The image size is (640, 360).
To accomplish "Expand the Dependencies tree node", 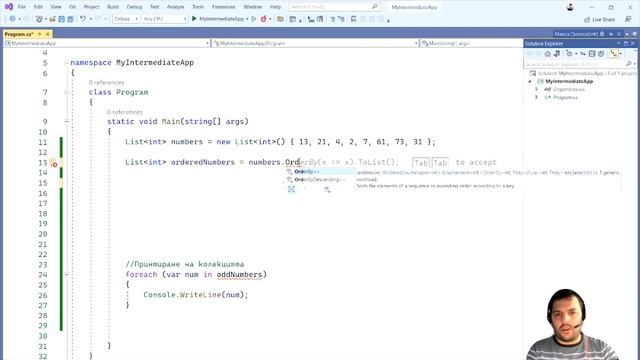I will 537,89.
